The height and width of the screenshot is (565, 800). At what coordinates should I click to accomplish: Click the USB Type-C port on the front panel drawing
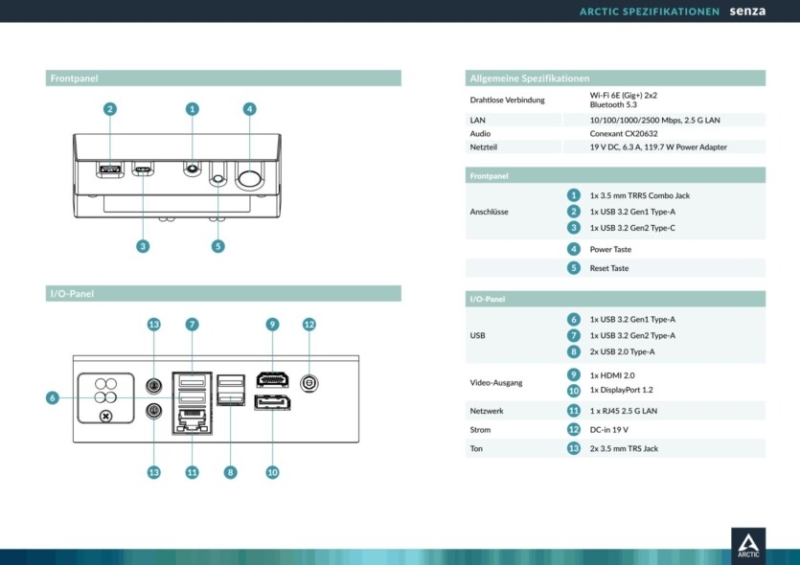click(x=143, y=169)
